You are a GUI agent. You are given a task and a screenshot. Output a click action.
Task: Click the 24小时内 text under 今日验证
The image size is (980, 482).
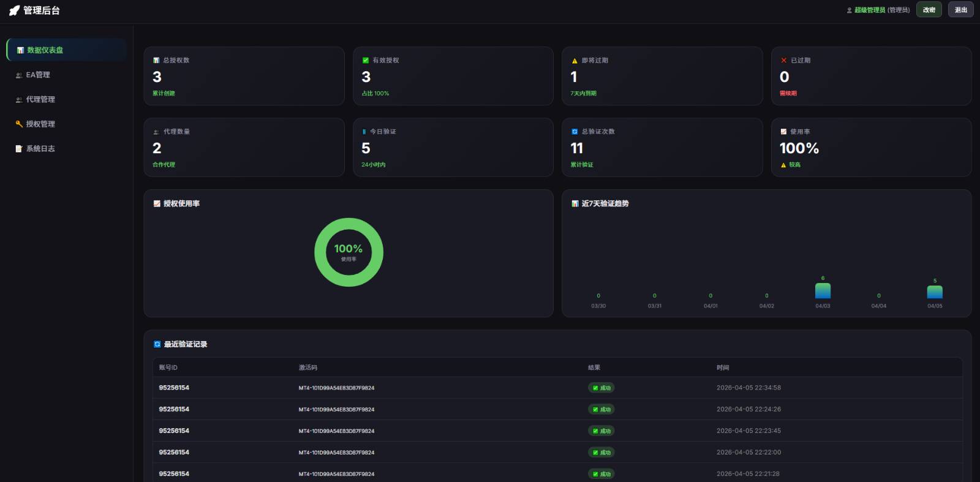(x=374, y=165)
